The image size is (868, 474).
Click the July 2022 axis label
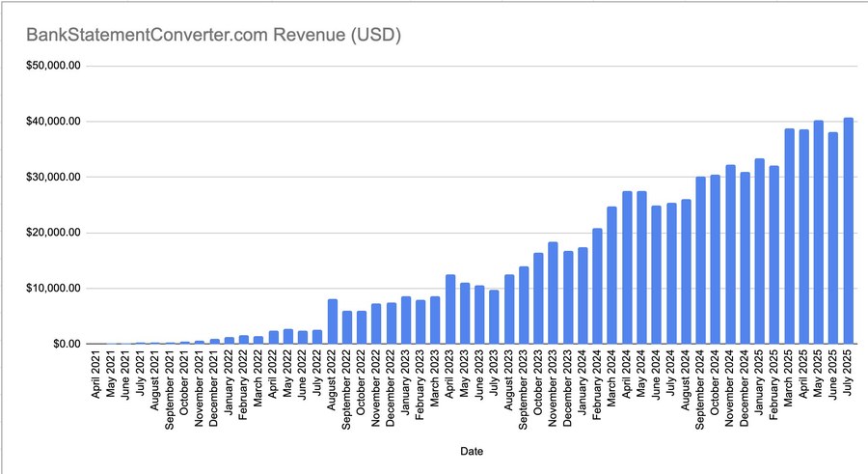pyautogui.click(x=317, y=372)
